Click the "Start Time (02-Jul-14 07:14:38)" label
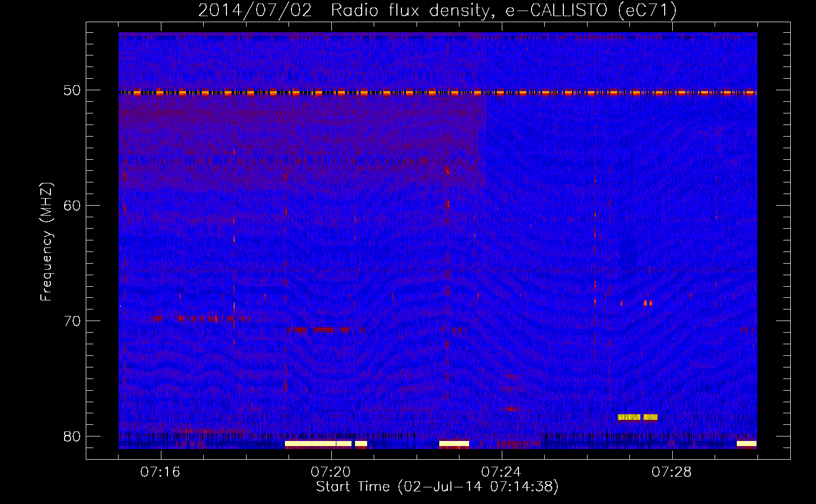The width and height of the screenshot is (816, 504). tap(437, 487)
